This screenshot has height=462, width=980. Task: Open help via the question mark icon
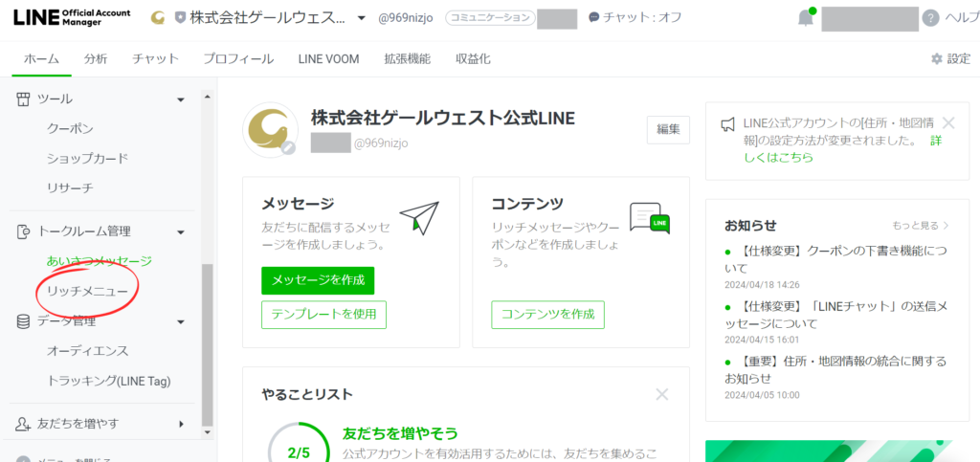point(930,18)
